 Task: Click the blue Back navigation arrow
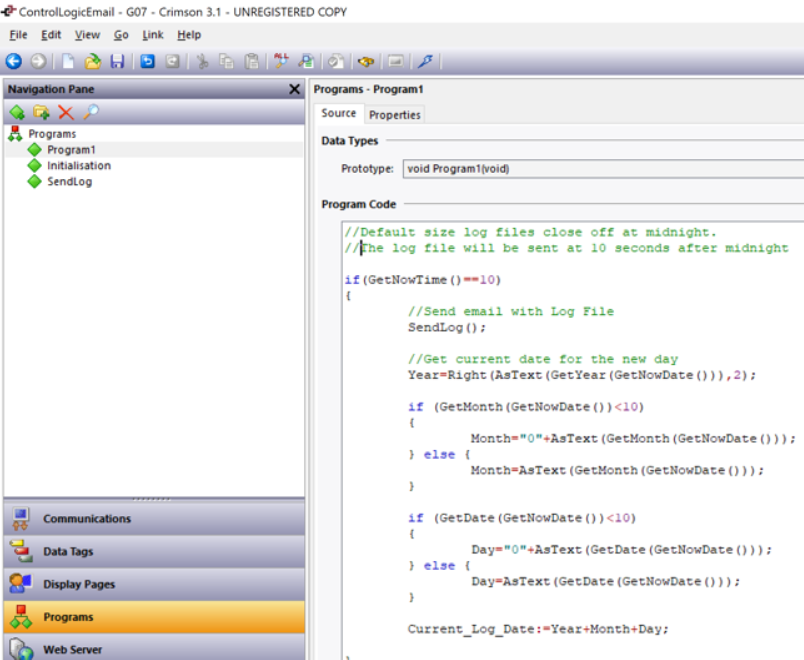14,62
